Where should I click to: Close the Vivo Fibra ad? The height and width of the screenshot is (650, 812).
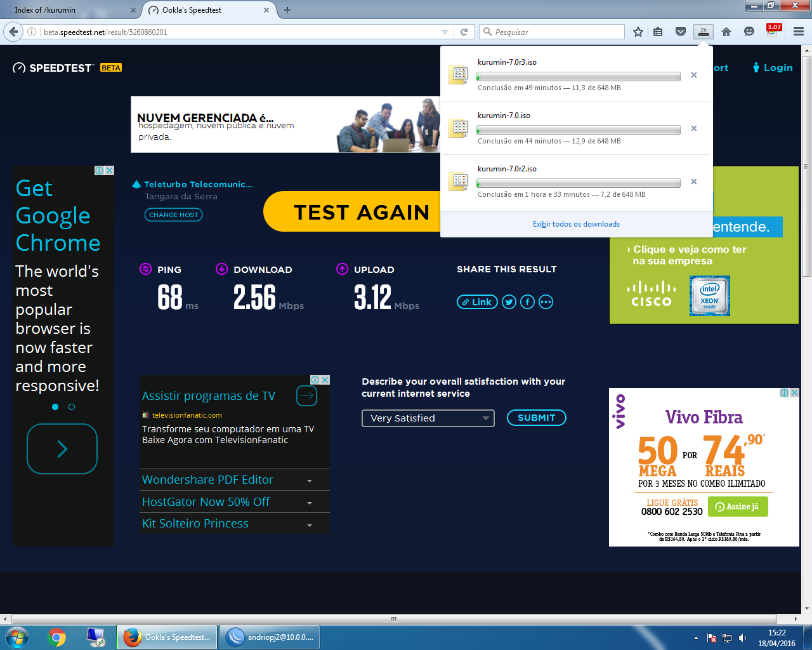[794, 392]
